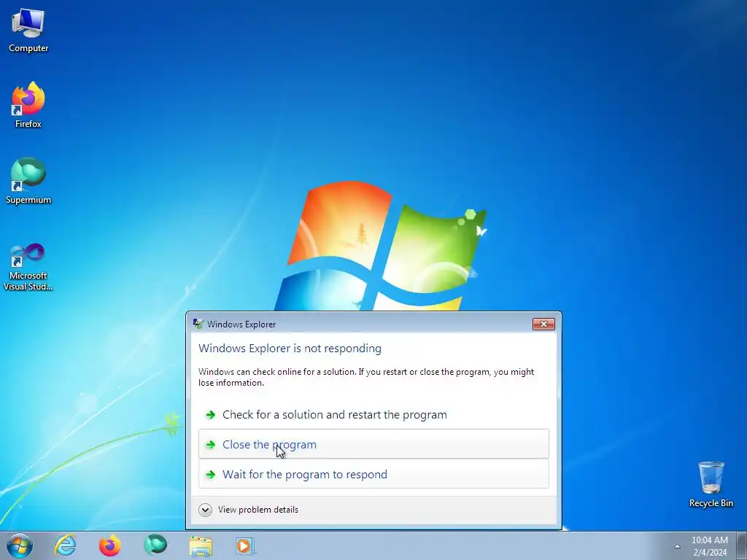
Task: Open the Computer desktop icon
Action: click(28, 31)
